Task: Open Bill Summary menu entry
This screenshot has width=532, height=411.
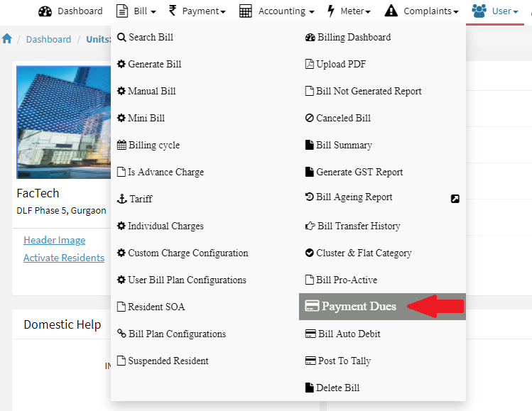Action: click(339, 145)
